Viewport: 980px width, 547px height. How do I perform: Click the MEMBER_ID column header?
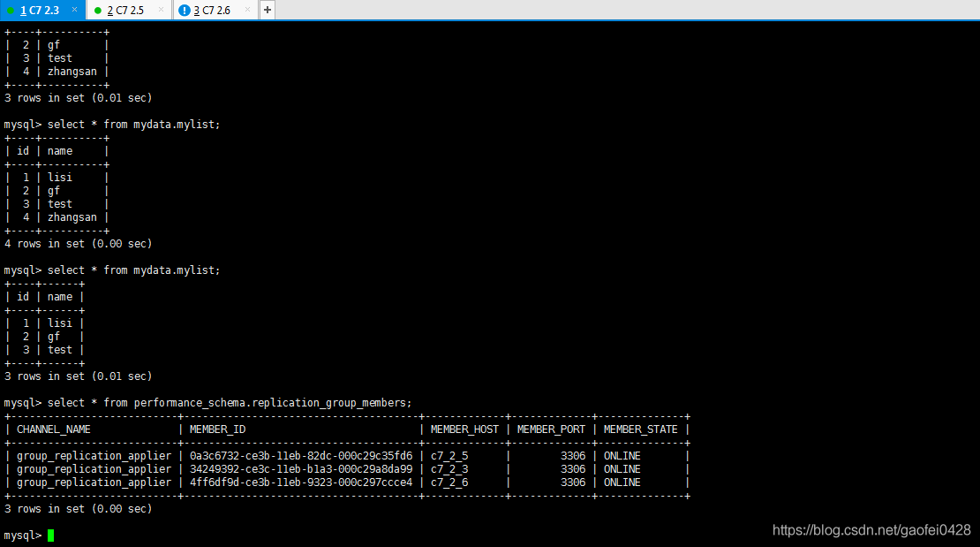[x=217, y=429]
